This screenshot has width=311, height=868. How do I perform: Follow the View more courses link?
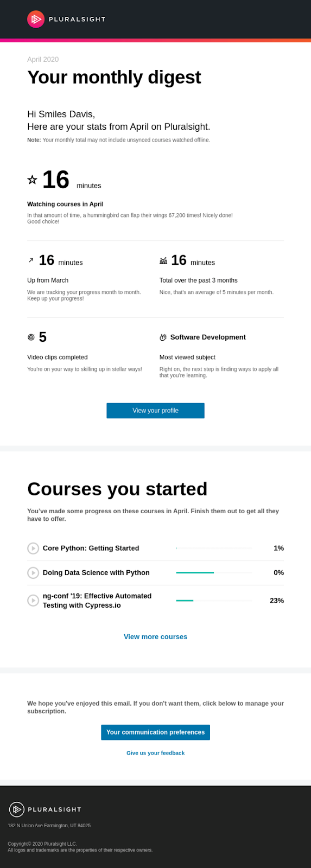click(155, 637)
